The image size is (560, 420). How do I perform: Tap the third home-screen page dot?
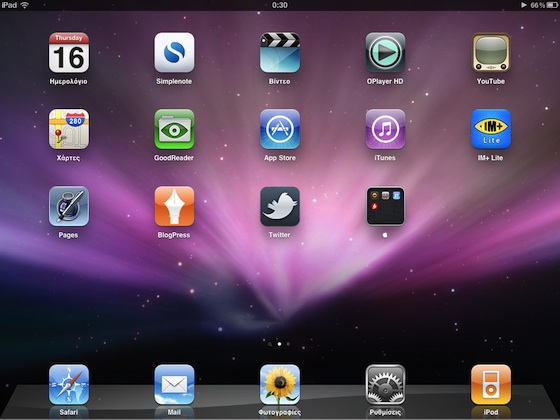click(288, 344)
